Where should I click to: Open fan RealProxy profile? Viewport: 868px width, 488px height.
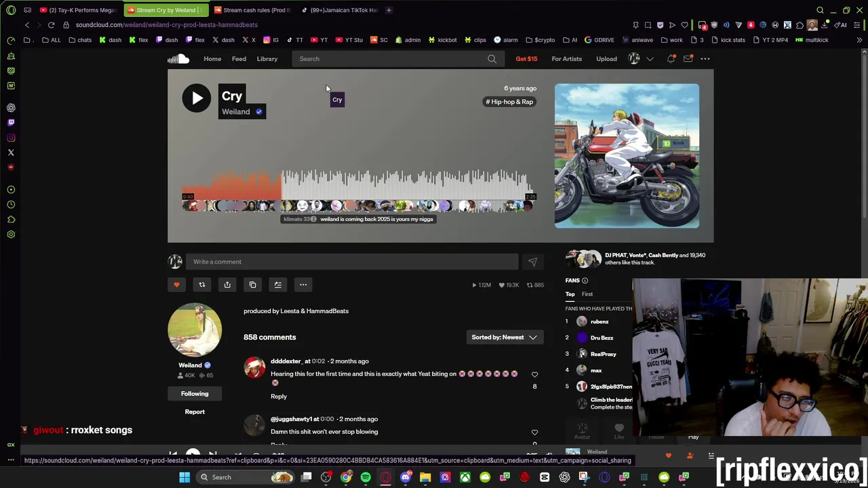coord(603,354)
